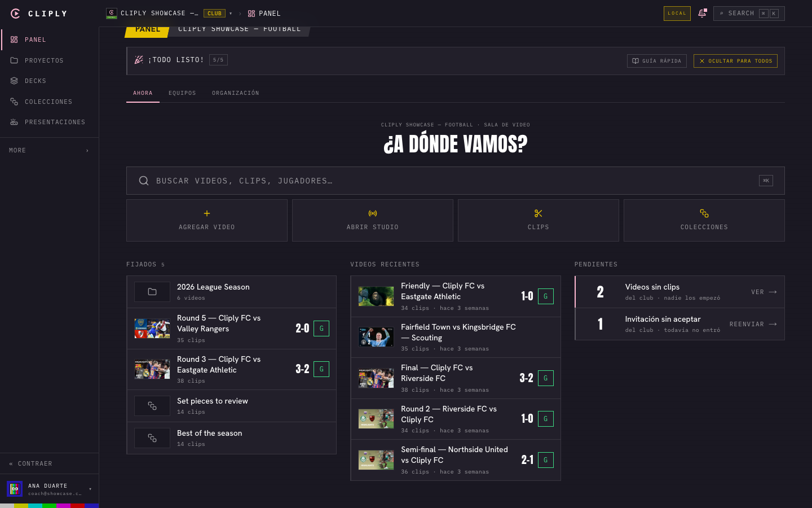Image resolution: width=812 pixels, height=508 pixels.
Task: Open the Videos sin clips pending item
Action: 679,292
